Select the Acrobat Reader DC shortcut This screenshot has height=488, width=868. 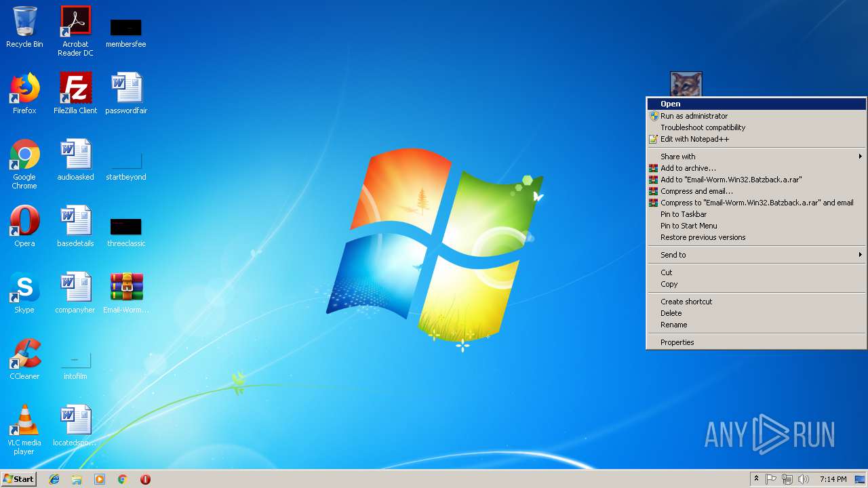75,31
